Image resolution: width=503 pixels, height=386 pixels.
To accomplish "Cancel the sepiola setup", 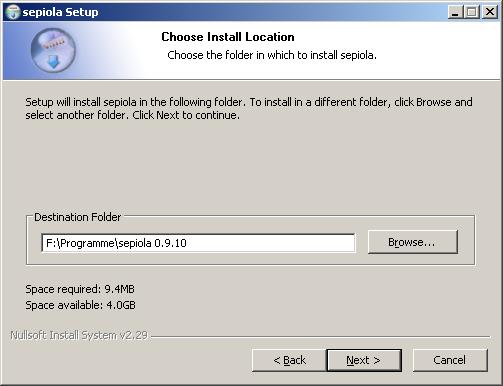I will [x=450, y=360].
